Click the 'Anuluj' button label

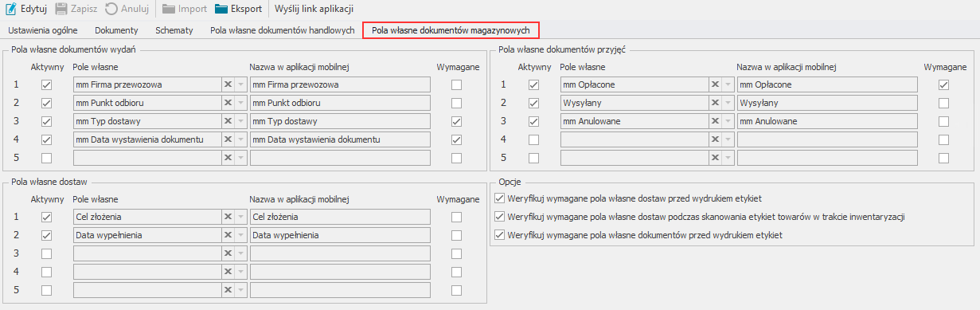135,10
